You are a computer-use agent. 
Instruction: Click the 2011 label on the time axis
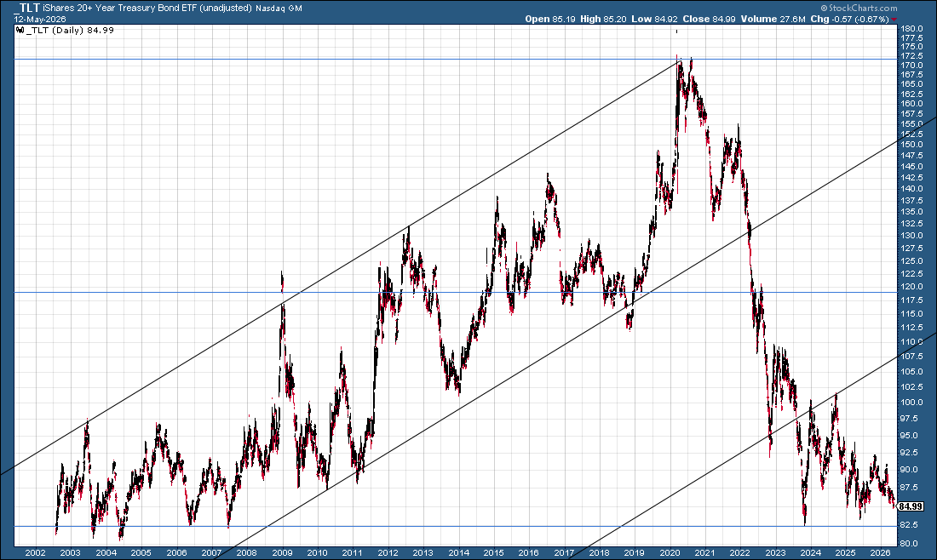(x=352, y=552)
